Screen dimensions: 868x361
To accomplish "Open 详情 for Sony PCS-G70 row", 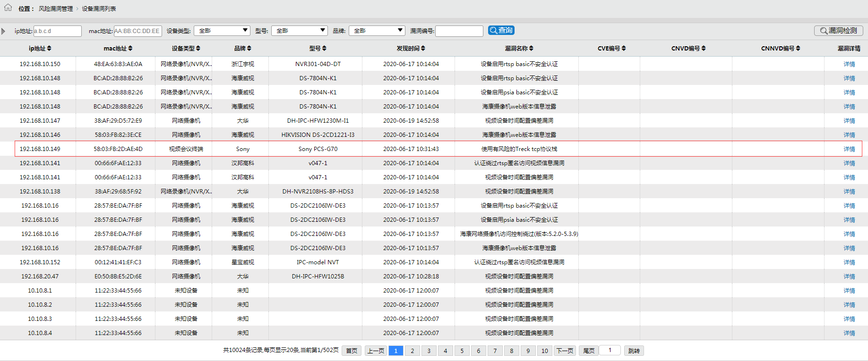I will (849, 149).
